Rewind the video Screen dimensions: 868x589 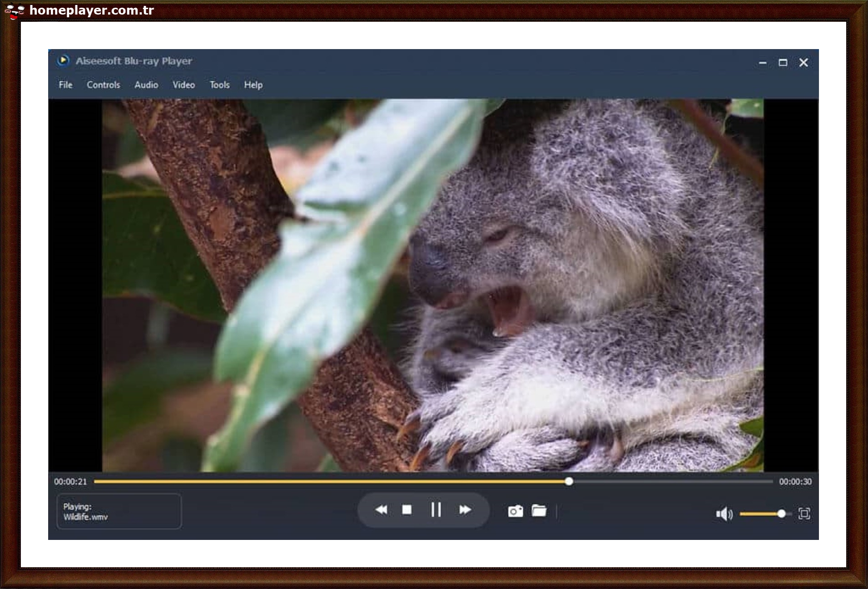[382, 510]
